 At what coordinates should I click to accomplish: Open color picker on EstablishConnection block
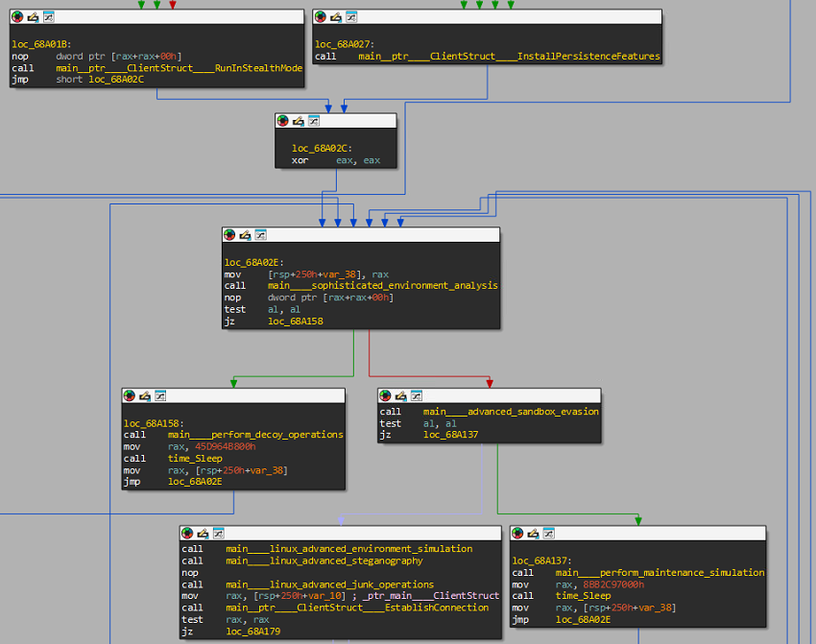click(x=187, y=534)
